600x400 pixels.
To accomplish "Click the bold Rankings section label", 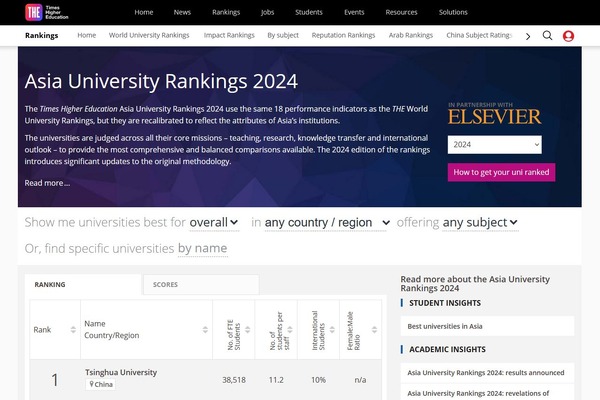I will coord(42,36).
